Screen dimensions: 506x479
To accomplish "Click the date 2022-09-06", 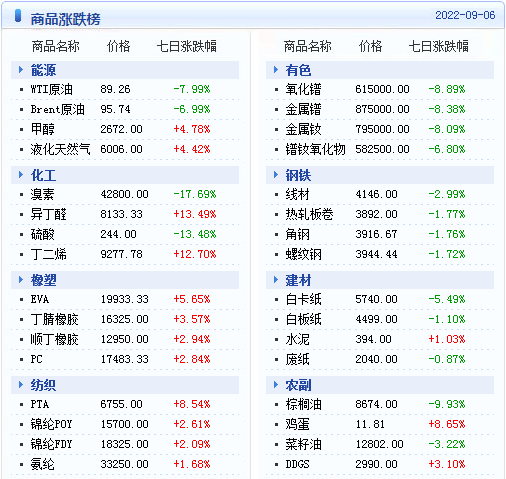I will pos(465,15).
